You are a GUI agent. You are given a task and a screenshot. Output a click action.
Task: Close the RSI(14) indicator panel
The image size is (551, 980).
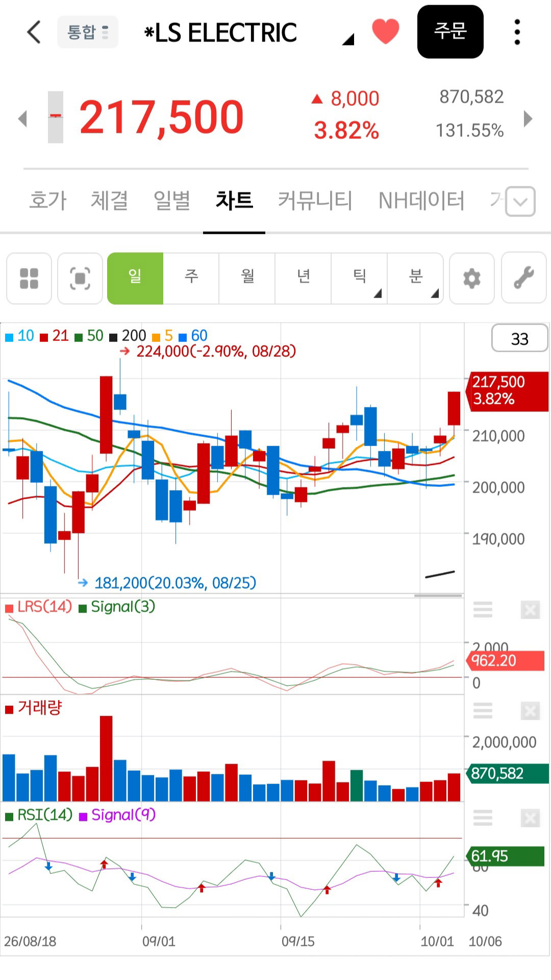(530, 818)
